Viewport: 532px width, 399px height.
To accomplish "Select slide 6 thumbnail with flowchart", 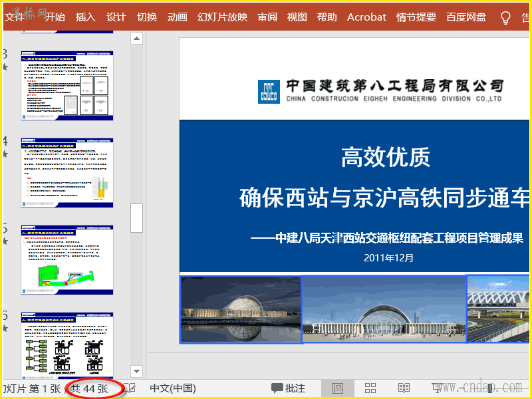I will (x=67, y=345).
